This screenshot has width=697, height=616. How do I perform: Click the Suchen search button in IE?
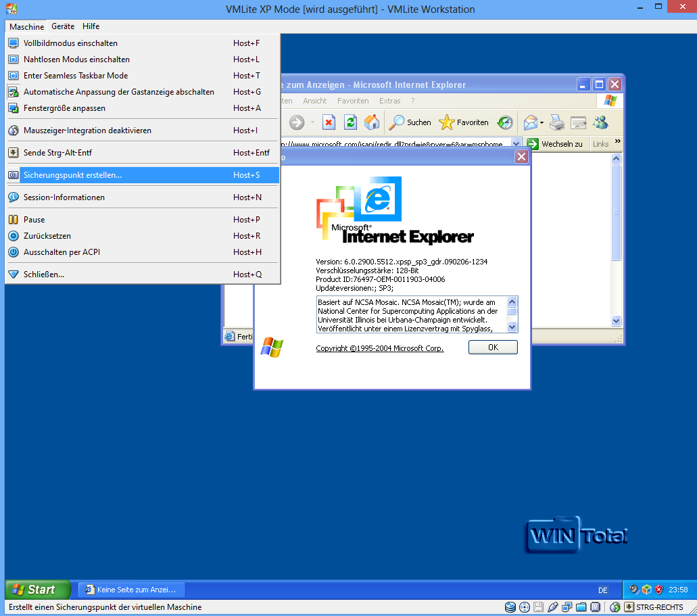coord(410,122)
